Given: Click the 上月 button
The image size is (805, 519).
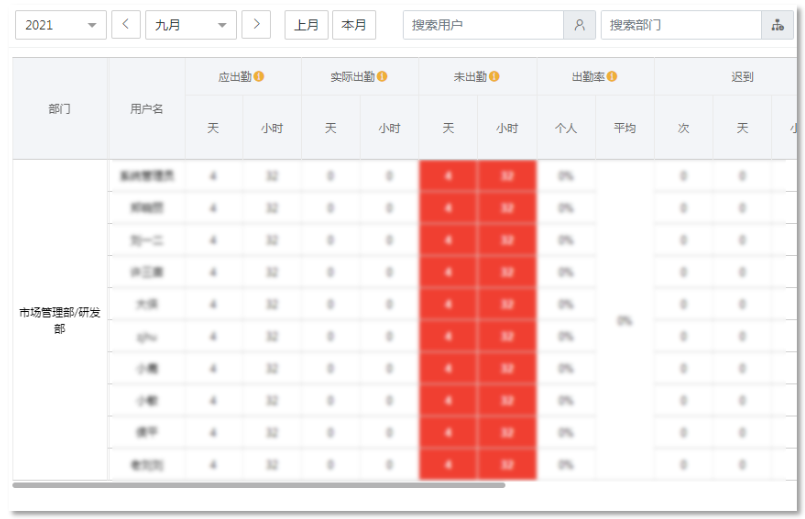Looking at the screenshot, I should tap(306, 25).
